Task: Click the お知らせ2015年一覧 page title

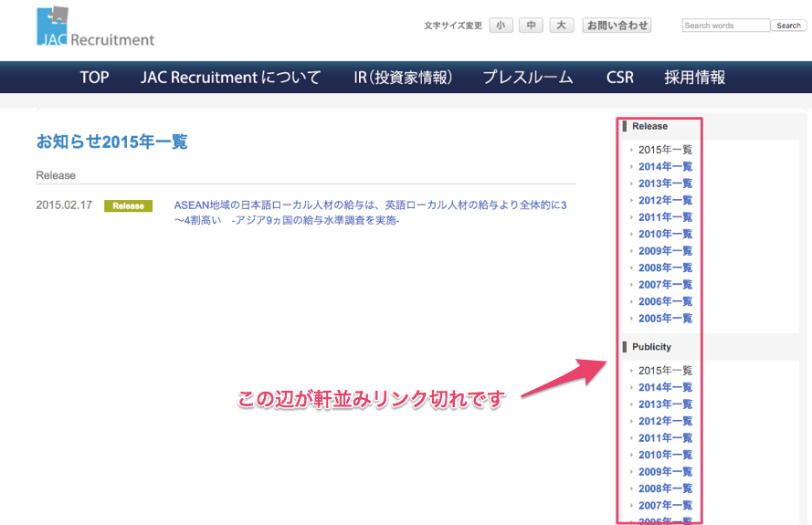Action: 111,142
